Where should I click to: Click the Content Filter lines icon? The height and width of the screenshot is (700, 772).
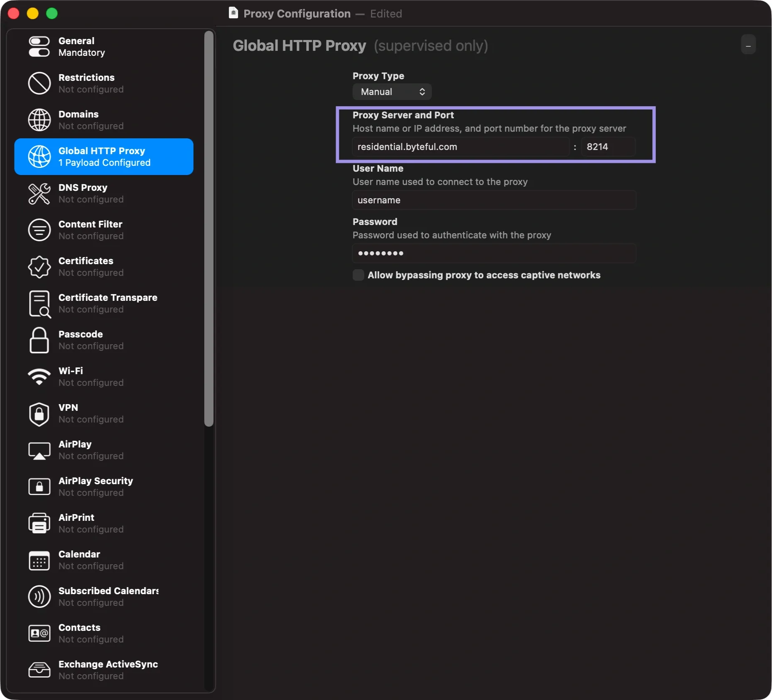tap(39, 230)
